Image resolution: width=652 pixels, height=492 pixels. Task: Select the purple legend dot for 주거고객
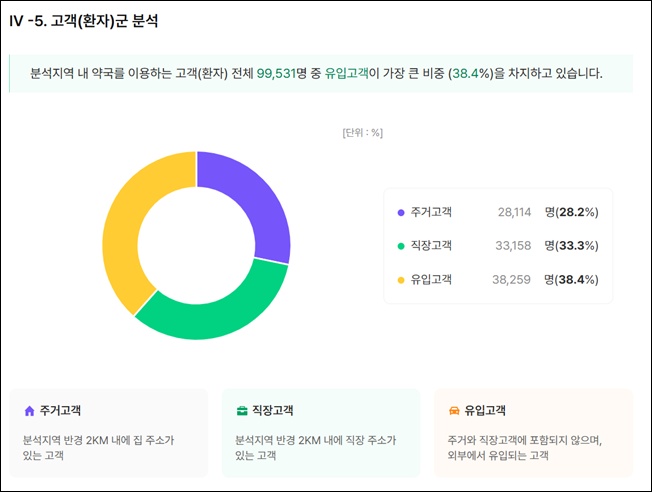click(x=401, y=213)
